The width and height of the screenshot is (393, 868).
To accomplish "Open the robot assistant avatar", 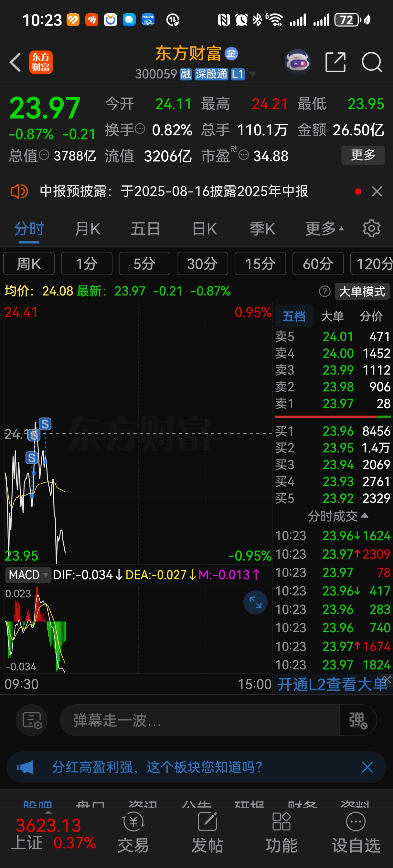I will (x=297, y=62).
